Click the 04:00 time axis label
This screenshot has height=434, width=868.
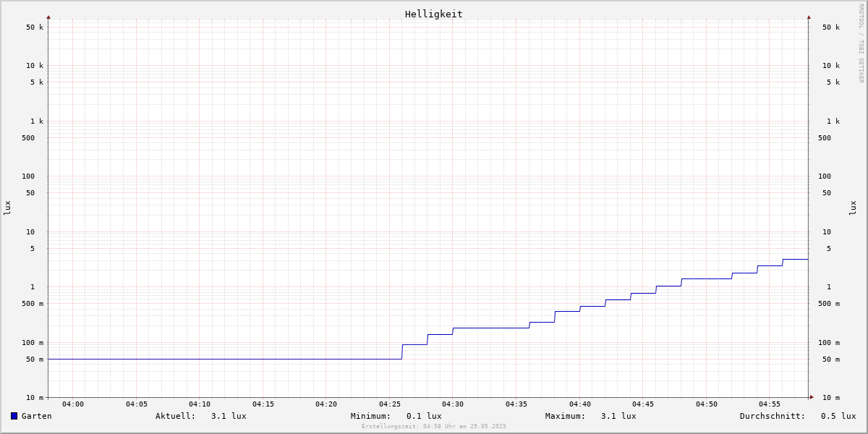[x=73, y=404]
